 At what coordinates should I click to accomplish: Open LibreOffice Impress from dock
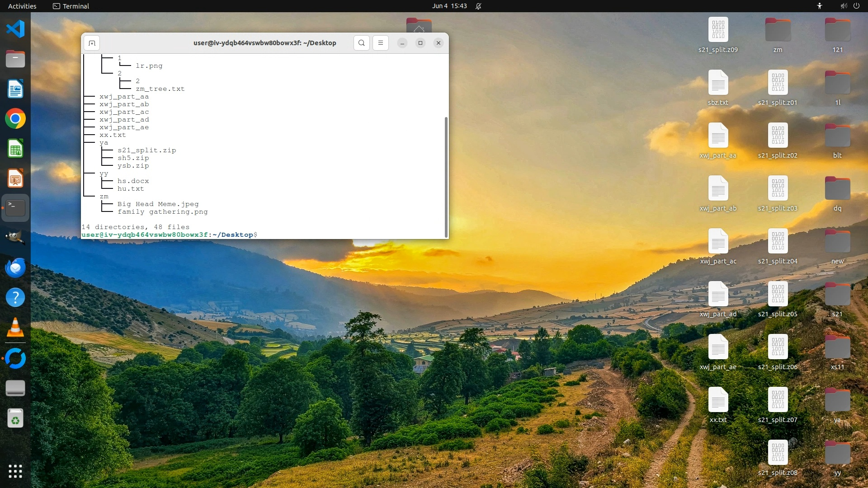[15, 179]
